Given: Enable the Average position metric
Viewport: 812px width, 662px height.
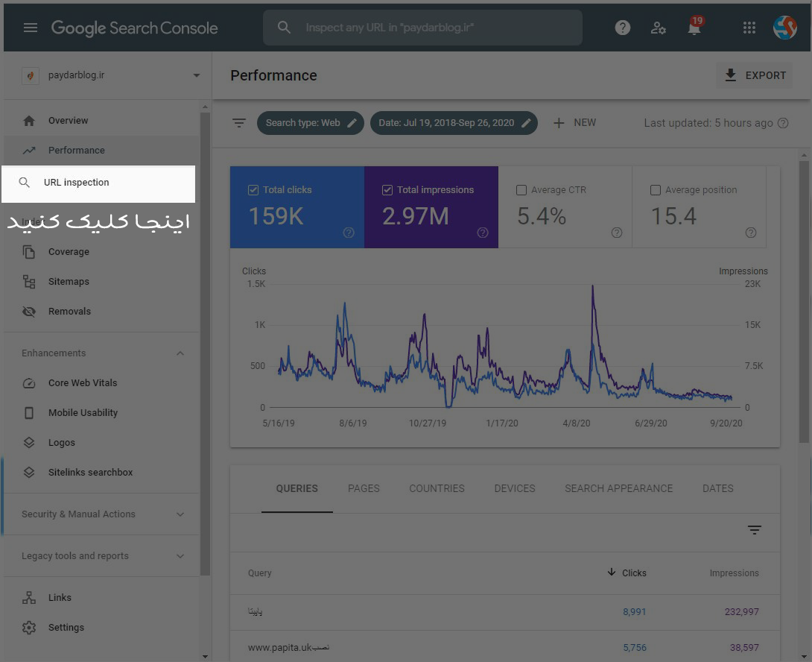Looking at the screenshot, I should [655, 189].
